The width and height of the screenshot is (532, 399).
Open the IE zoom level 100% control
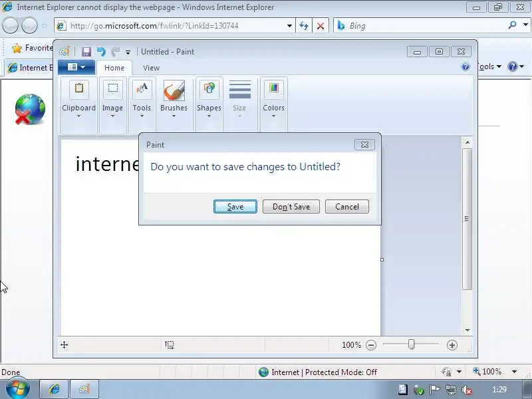(495, 372)
